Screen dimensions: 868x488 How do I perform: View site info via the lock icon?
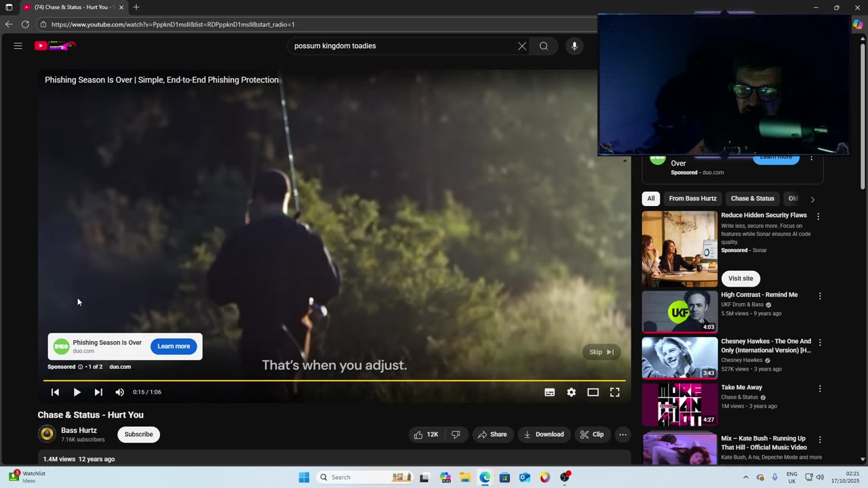43,24
